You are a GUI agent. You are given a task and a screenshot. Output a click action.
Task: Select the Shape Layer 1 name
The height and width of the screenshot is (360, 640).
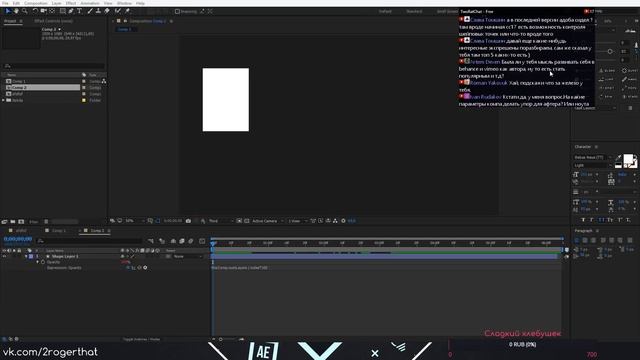click(65, 256)
